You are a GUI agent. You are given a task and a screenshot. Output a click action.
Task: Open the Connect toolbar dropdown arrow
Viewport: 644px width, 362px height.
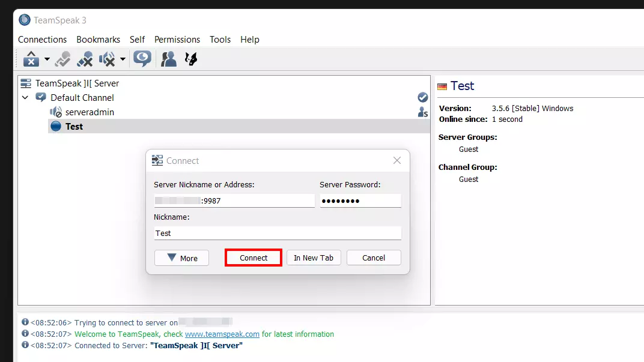(x=47, y=59)
